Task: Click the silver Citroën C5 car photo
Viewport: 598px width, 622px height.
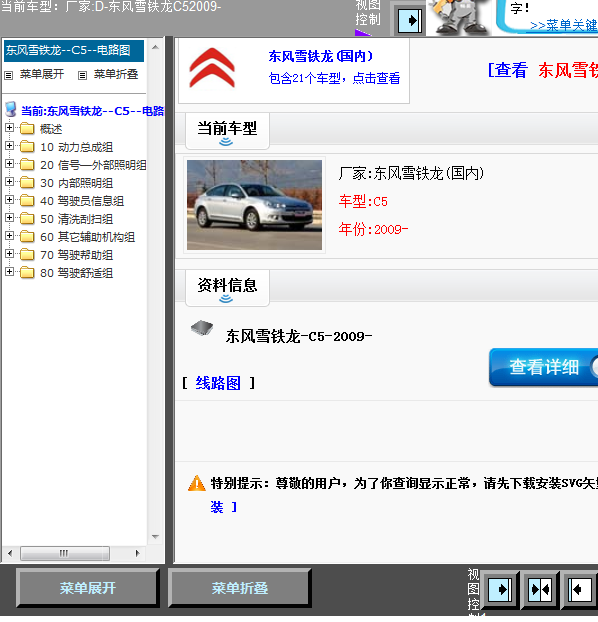Action: click(x=254, y=205)
